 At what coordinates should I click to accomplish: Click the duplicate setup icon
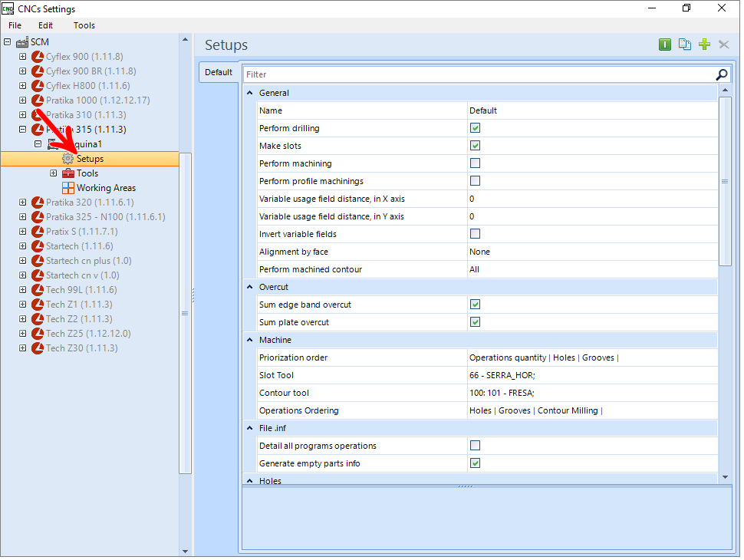coord(685,44)
